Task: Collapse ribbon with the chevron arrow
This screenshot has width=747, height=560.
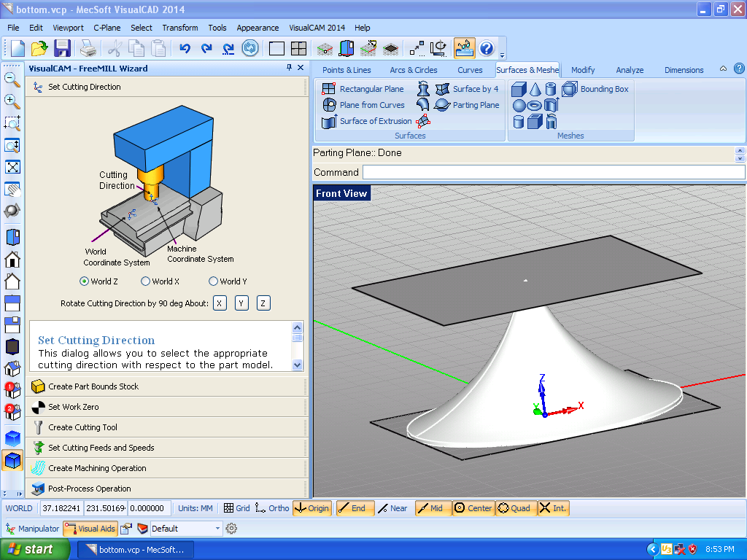Action: pos(723,69)
